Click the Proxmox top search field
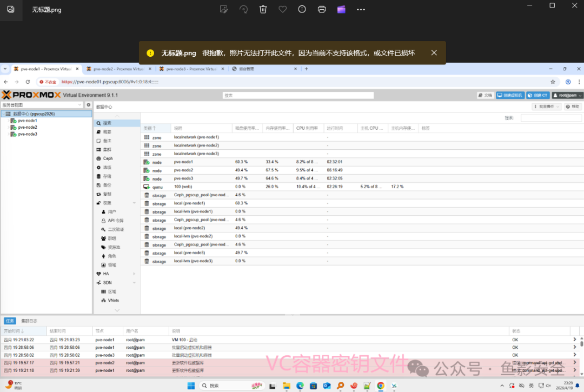 point(298,96)
